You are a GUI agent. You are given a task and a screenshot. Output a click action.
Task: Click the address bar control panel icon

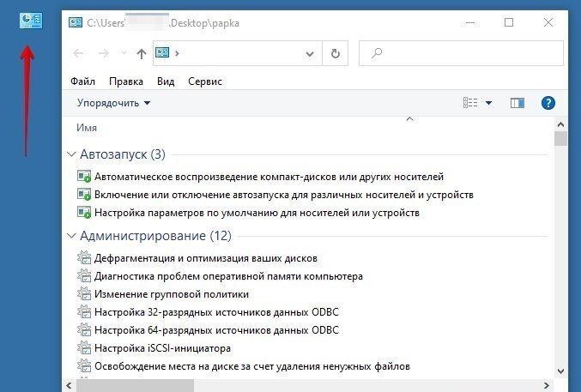click(162, 52)
